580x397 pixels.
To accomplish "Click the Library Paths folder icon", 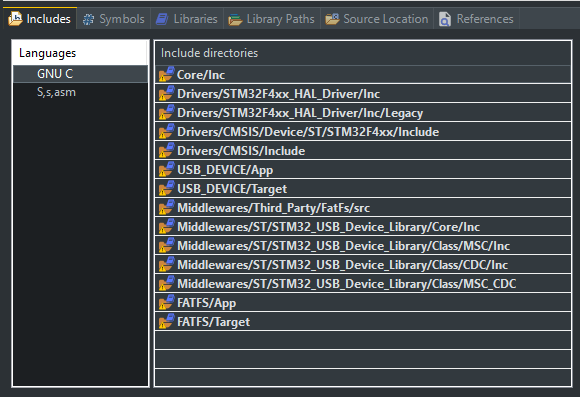I will (x=235, y=19).
